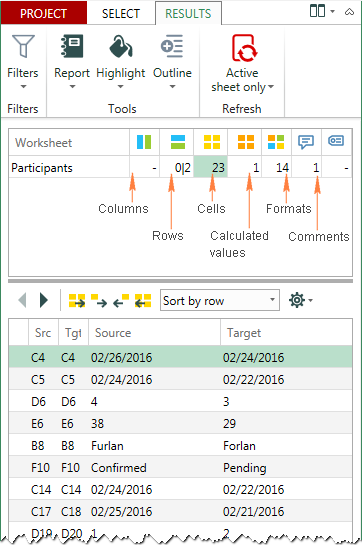Go to the next difference arrow
Image resolution: width=362 pixels, height=545 pixels.
point(44,300)
